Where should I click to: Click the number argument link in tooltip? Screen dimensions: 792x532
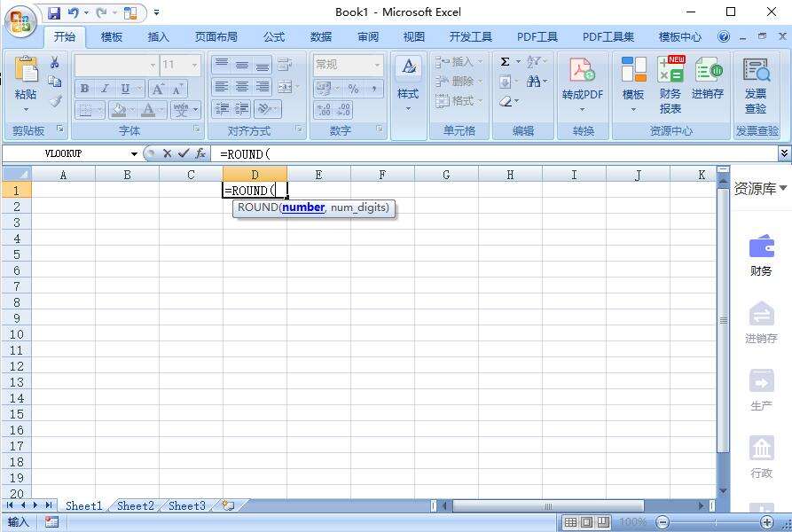click(303, 207)
